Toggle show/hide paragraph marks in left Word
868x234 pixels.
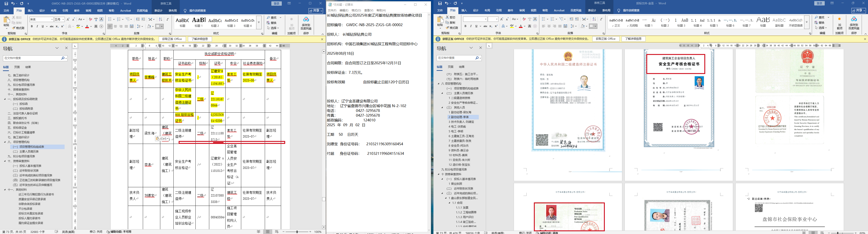click(168, 19)
